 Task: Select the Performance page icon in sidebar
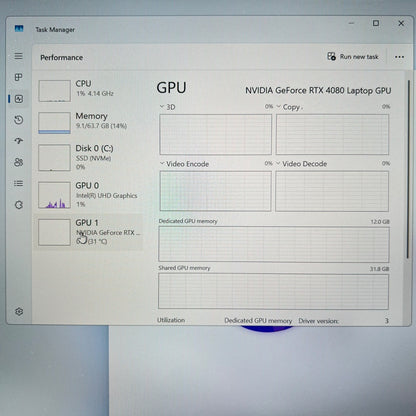pyautogui.click(x=19, y=99)
